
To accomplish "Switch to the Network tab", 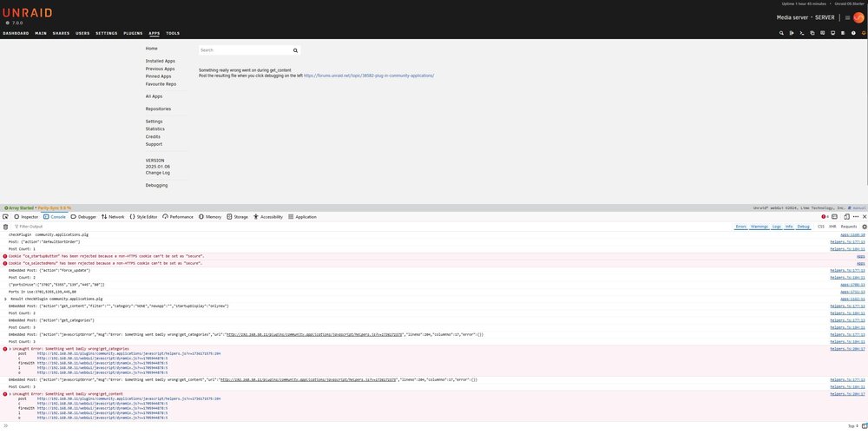I will coord(113,217).
